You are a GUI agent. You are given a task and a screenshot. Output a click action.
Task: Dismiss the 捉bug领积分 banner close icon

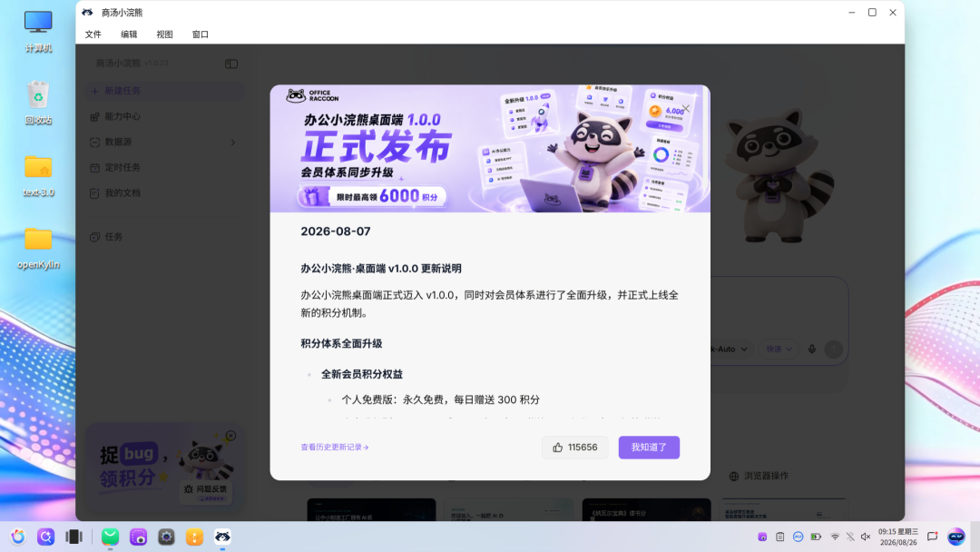point(230,435)
